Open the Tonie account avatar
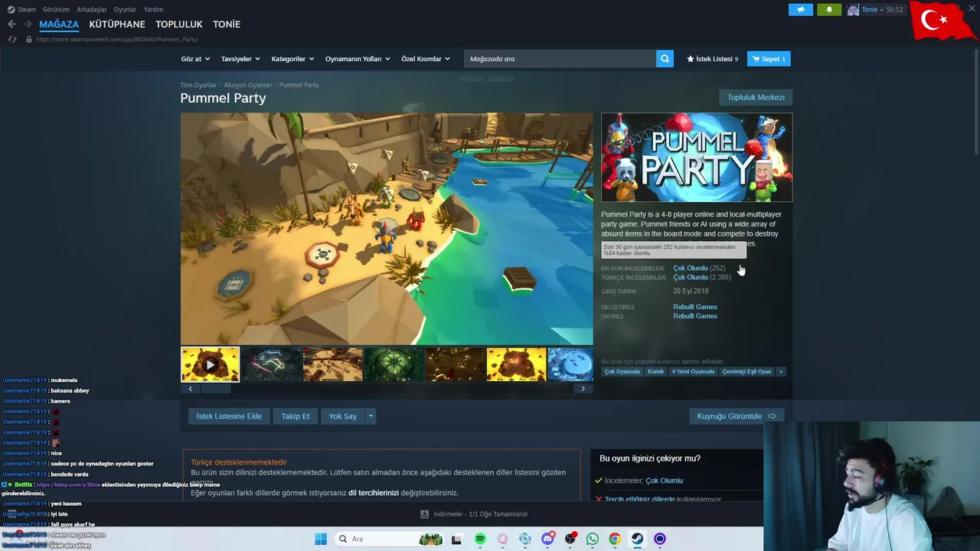Image resolution: width=980 pixels, height=551 pixels. [x=853, y=9]
